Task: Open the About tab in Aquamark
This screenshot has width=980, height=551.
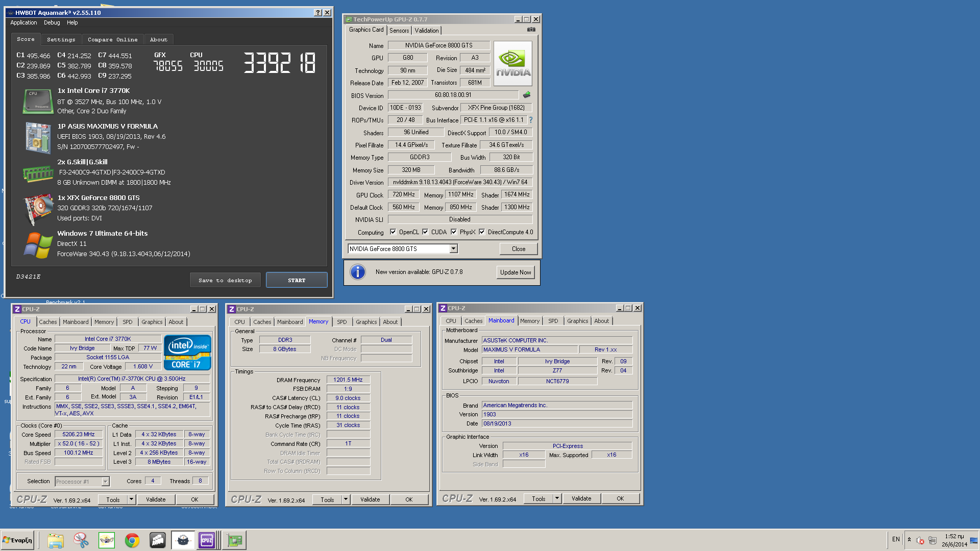Action: 158,39
